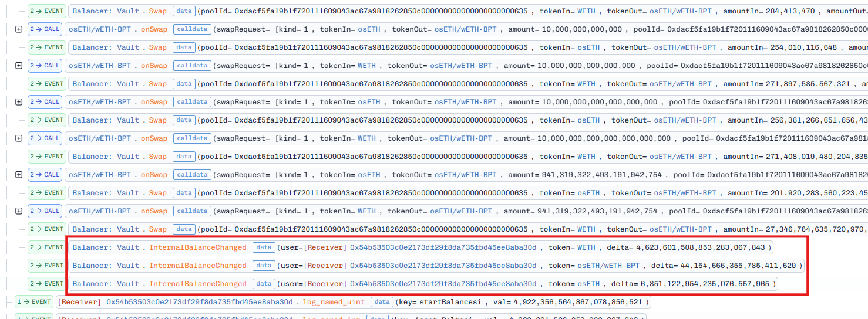Click [Receiver] label in InternalBalanceChanged delta 6,851,122,954,235,076,557,965 row

[325, 284]
